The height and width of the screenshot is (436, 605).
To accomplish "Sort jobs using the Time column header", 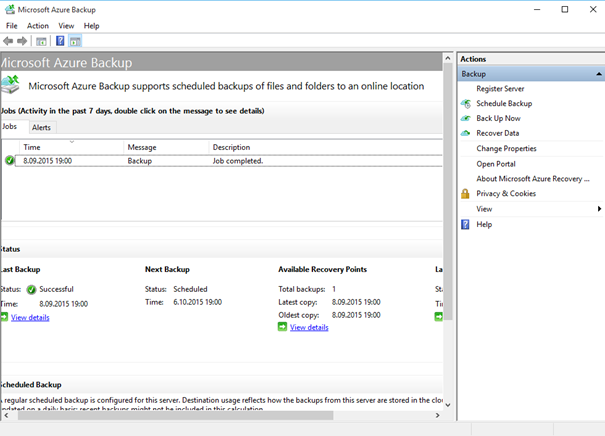I will pos(70,147).
